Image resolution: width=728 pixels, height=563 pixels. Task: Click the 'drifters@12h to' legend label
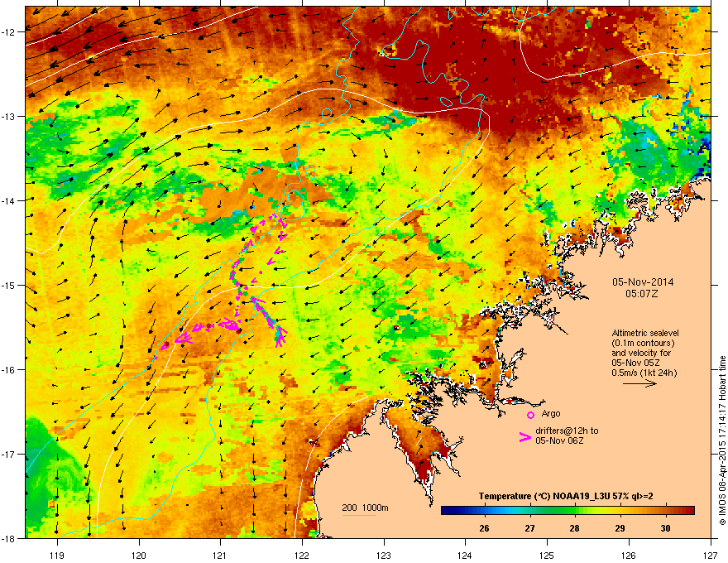(x=567, y=431)
